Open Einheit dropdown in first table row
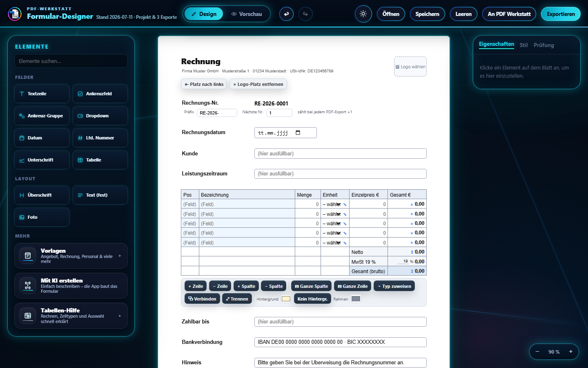This screenshot has height=368, width=588. click(x=332, y=204)
